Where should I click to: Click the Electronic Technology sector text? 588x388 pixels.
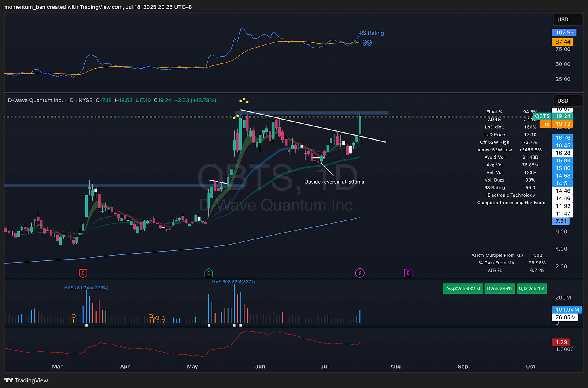(511, 195)
